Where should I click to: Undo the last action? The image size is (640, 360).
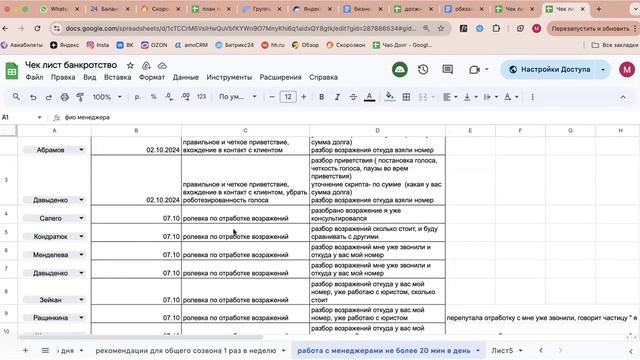(x=33, y=97)
